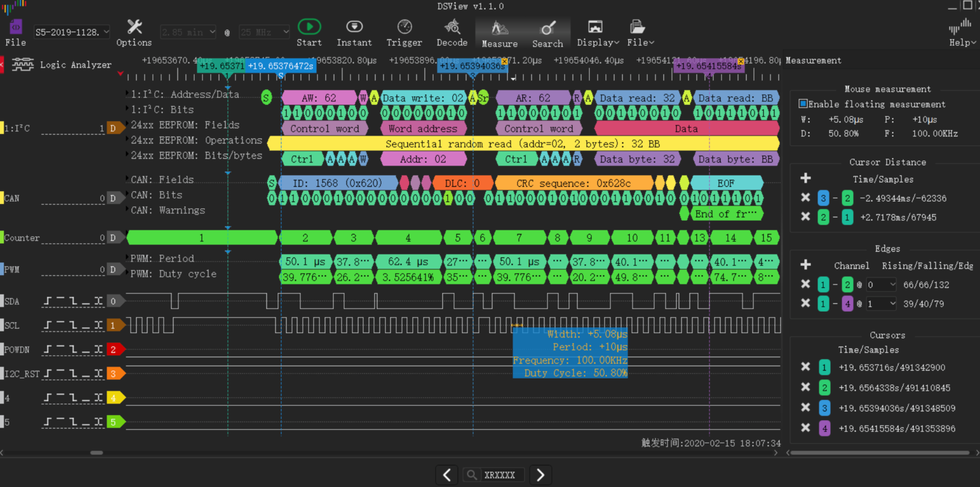Select the SDA channel color tag 0
This screenshot has height=487, width=980.
tap(115, 301)
